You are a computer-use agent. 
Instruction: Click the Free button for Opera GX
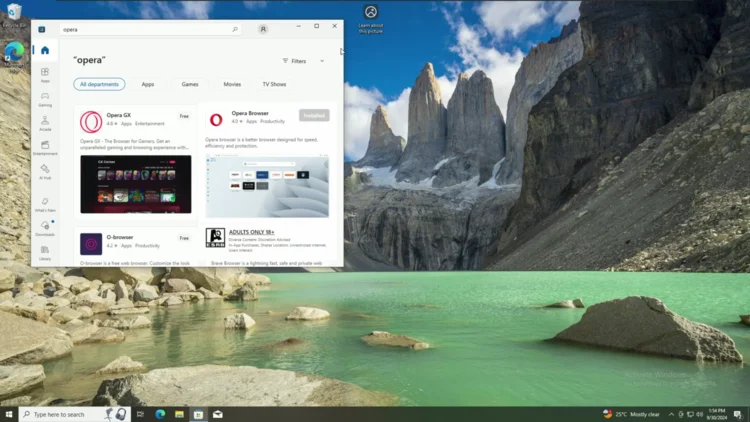pos(184,116)
